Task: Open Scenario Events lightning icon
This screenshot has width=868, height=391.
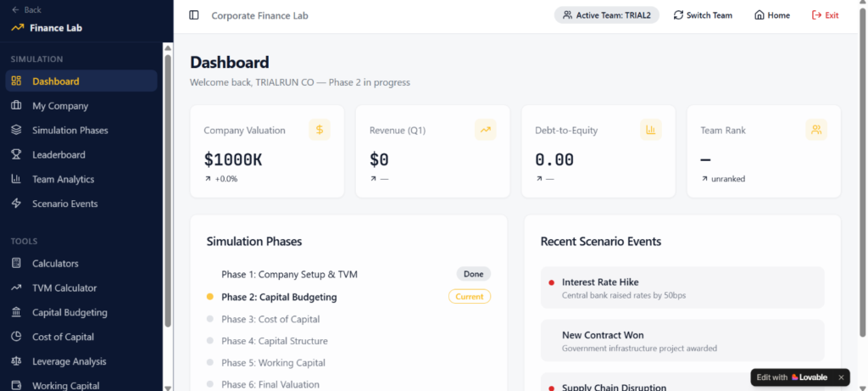Action: point(16,204)
